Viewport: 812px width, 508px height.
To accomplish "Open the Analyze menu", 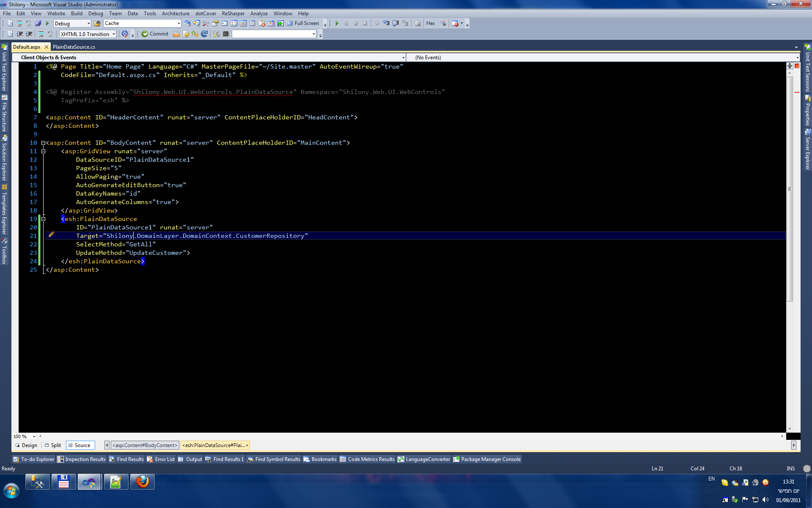I will click(x=259, y=14).
